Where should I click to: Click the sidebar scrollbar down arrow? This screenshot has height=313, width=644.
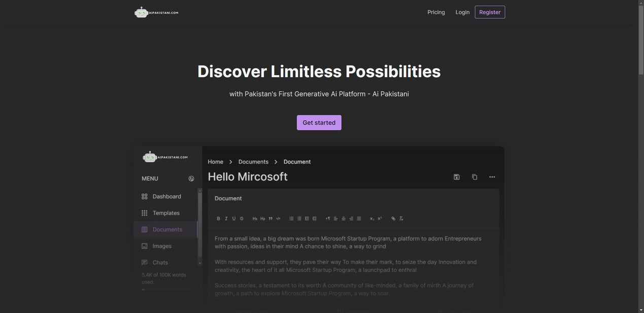[200, 263]
